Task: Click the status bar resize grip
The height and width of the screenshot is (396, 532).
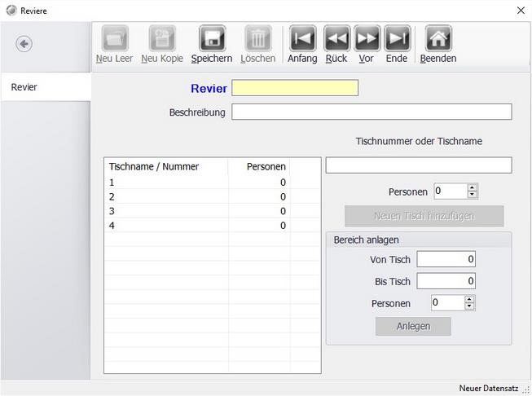Action: click(x=526, y=390)
